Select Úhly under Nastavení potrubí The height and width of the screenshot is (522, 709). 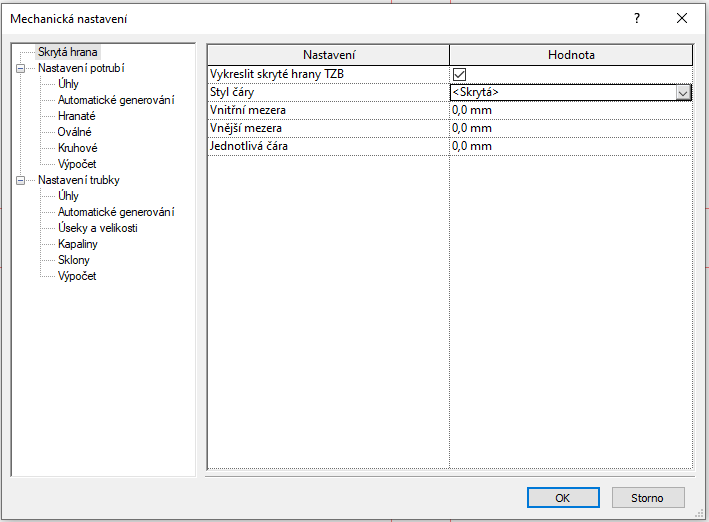click(x=68, y=84)
